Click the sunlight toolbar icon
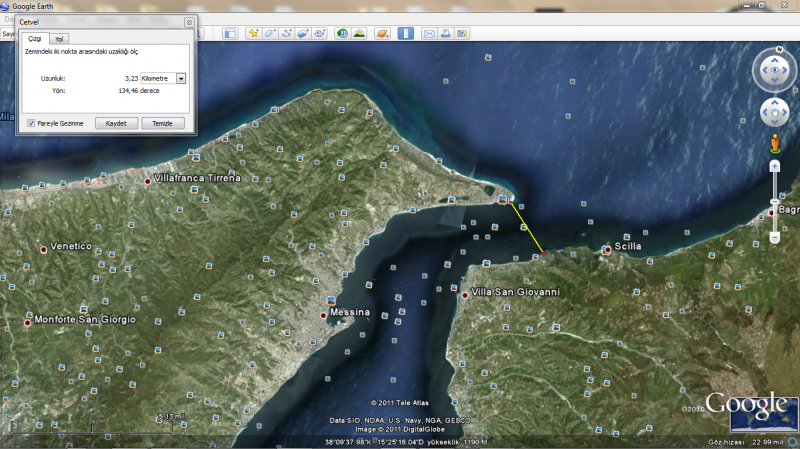The image size is (800, 449). point(359,33)
